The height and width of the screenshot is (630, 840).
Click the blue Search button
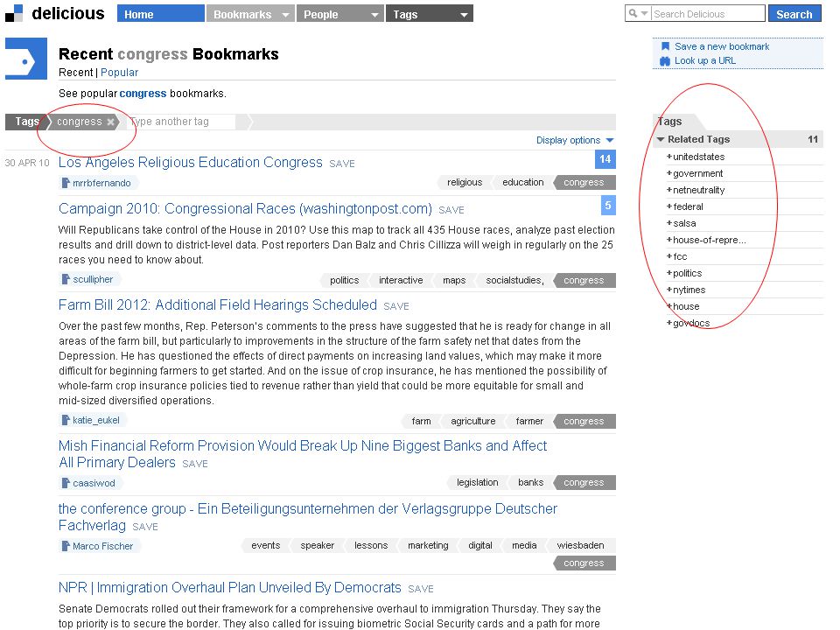(794, 14)
